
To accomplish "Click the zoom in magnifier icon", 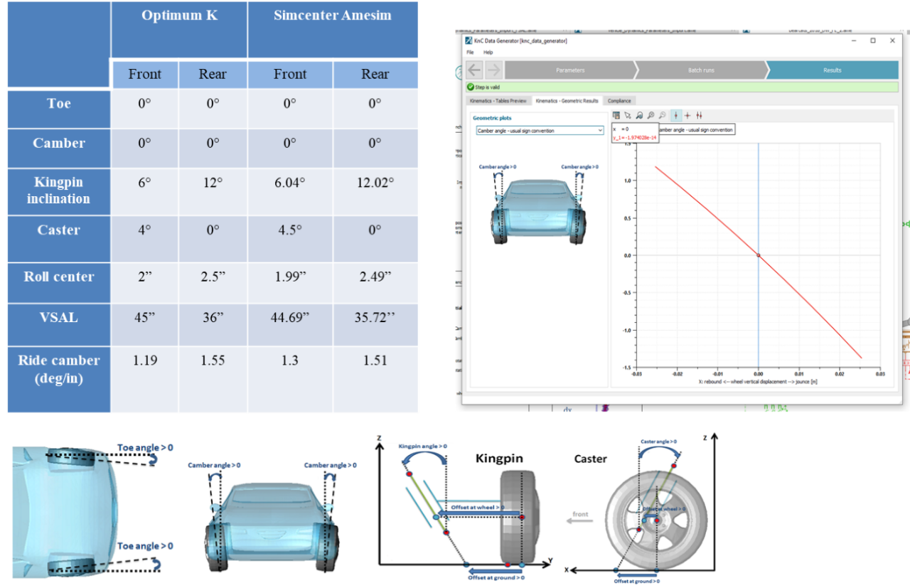I will (651, 115).
